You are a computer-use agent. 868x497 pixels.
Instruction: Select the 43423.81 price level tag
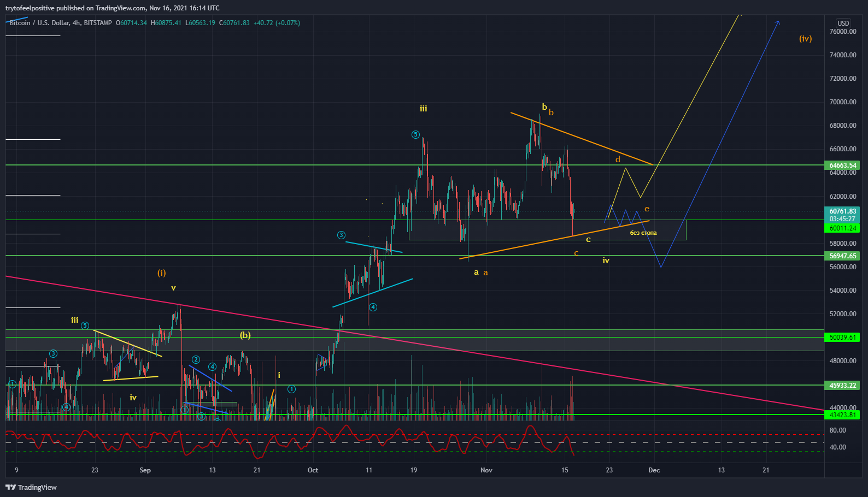pyautogui.click(x=842, y=415)
